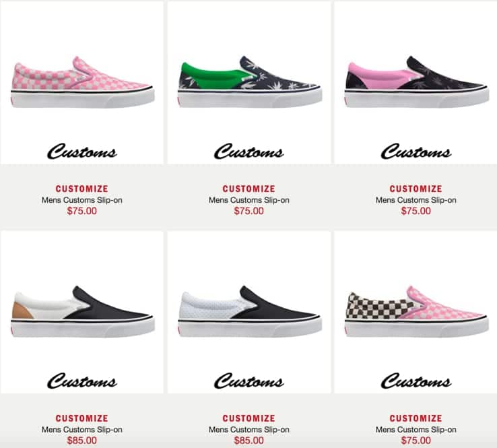The height and width of the screenshot is (448, 497).
Task: Click the $85.00 price under tan heel shoe
Action: pos(81,441)
